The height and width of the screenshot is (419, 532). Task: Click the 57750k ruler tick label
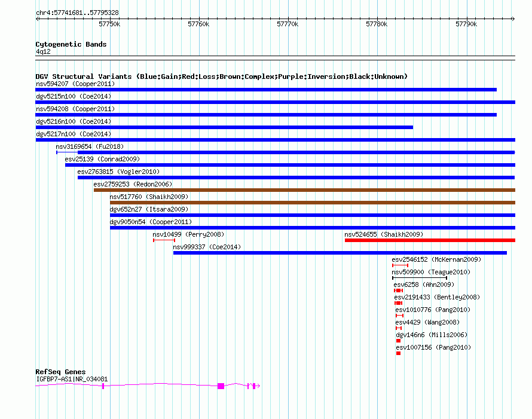tap(109, 24)
